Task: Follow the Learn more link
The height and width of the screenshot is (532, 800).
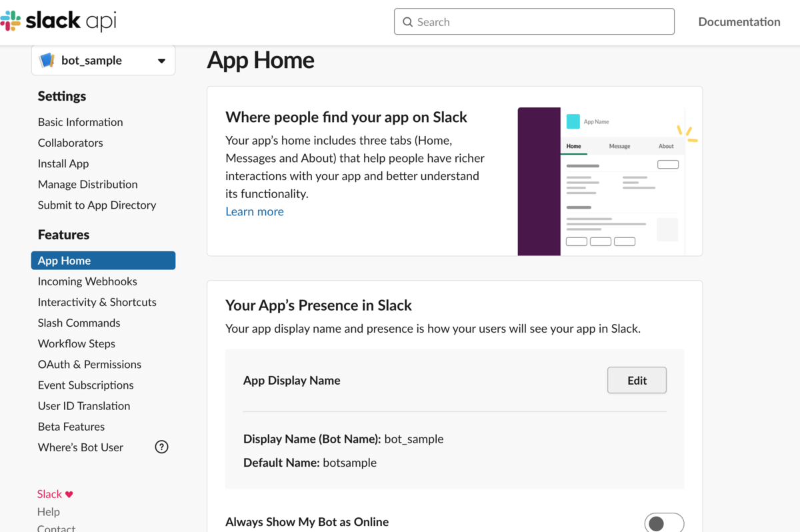Action: click(255, 211)
